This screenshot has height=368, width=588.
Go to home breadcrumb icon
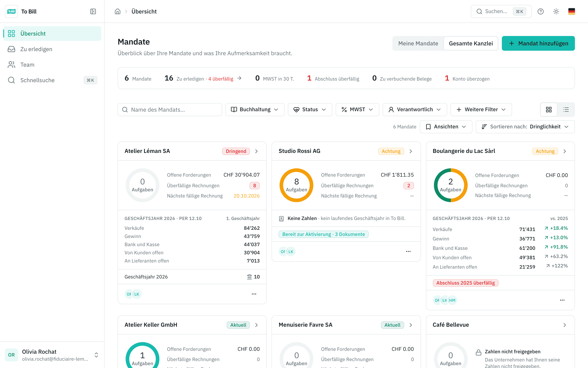coord(118,11)
